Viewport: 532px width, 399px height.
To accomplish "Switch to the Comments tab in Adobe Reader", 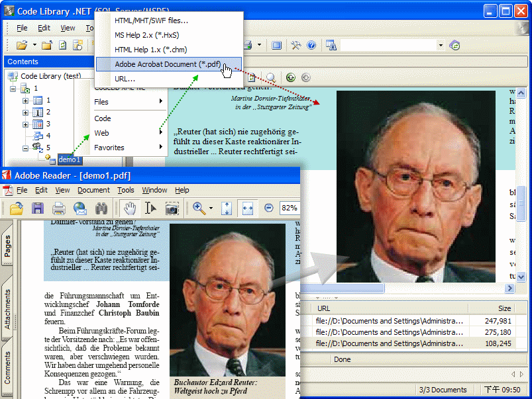I will (7, 368).
